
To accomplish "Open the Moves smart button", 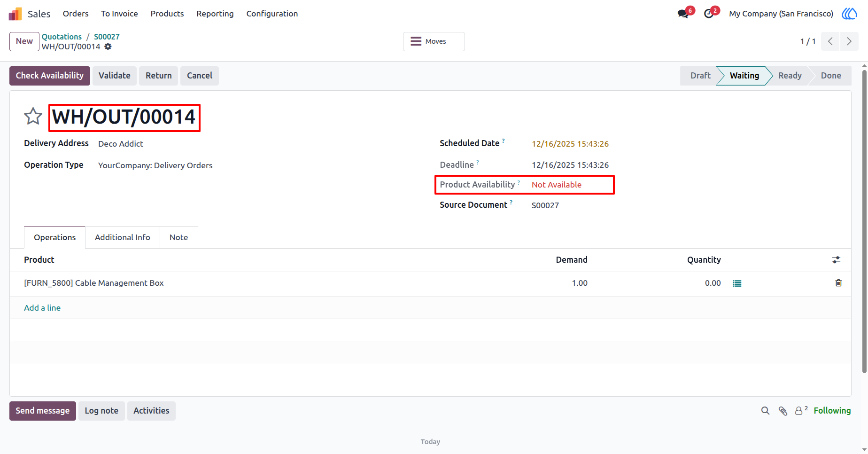I will [x=434, y=41].
